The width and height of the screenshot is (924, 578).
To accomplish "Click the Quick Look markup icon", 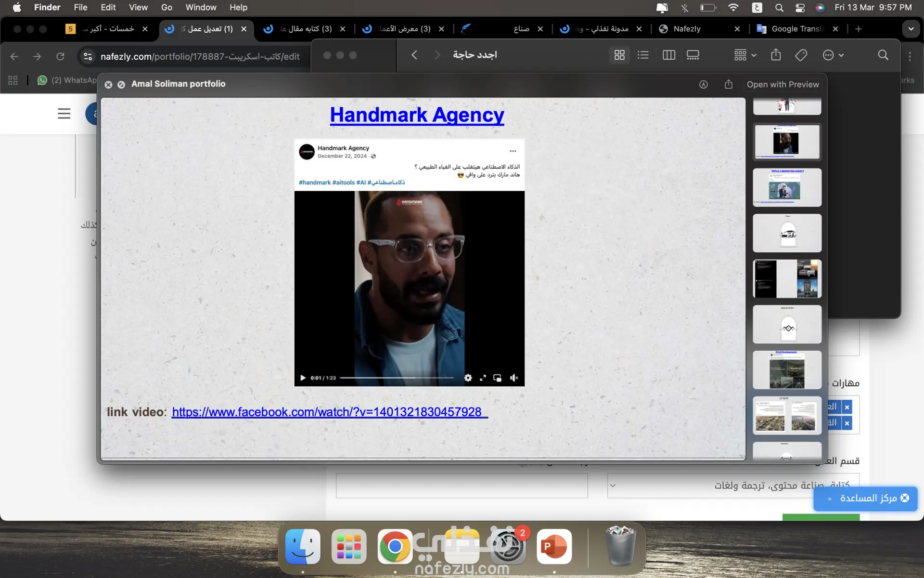I will pos(703,84).
